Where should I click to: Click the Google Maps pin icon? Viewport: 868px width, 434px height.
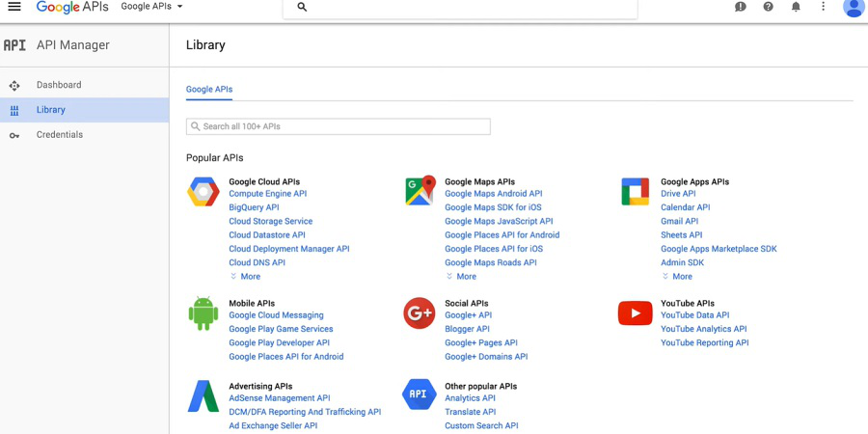[x=420, y=190]
